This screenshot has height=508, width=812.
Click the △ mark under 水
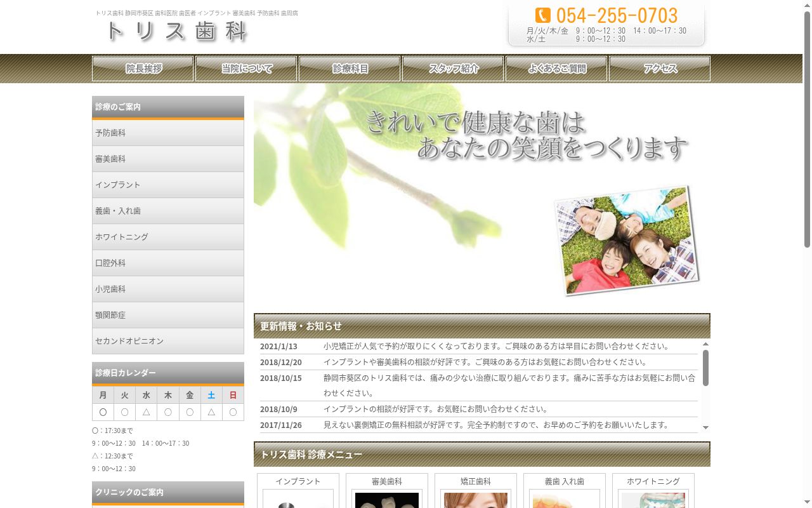coord(147,412)
